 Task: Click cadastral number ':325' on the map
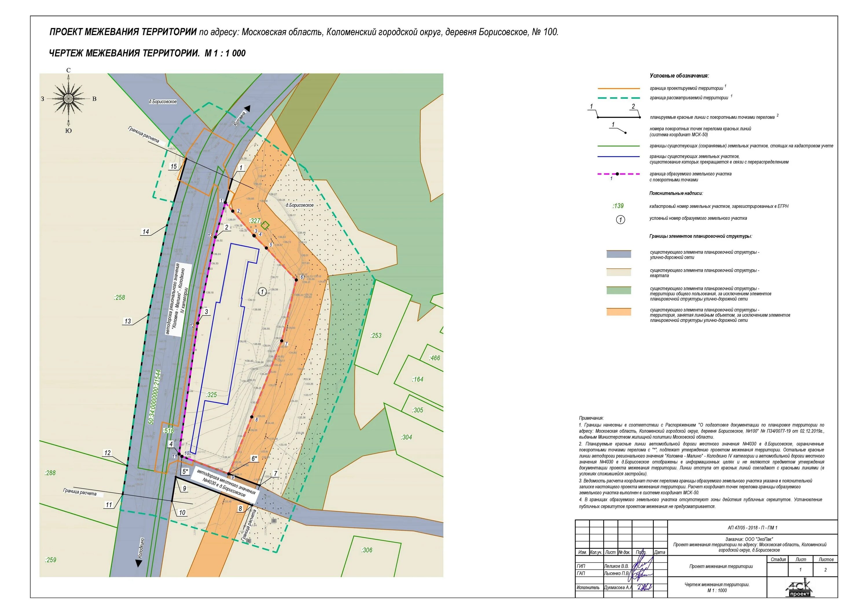tap(211, 395)
